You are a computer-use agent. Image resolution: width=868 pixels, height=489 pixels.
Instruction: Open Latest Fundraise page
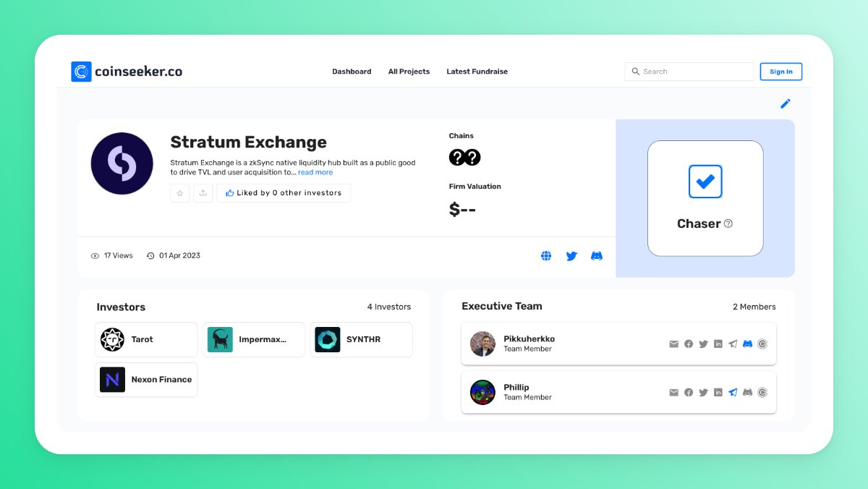[477, 72]
